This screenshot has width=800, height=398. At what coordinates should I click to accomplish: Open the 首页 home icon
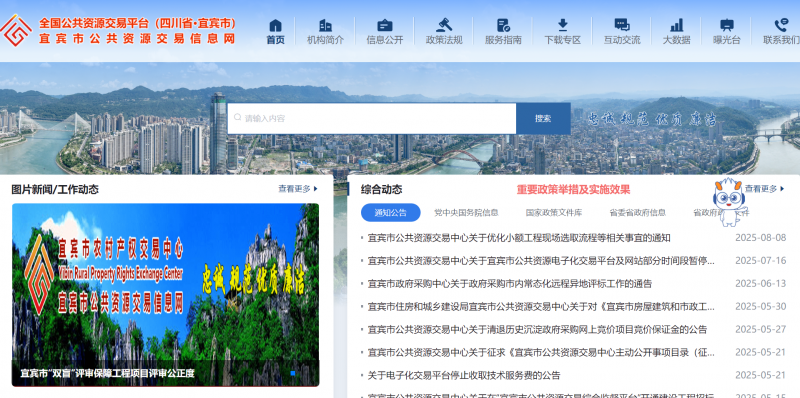coord(276,25)
